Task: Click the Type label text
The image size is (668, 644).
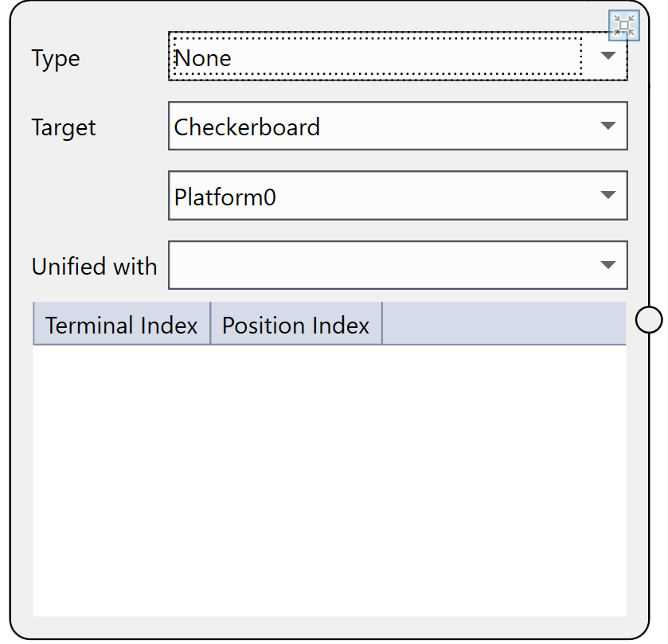Action: [56, 58]
